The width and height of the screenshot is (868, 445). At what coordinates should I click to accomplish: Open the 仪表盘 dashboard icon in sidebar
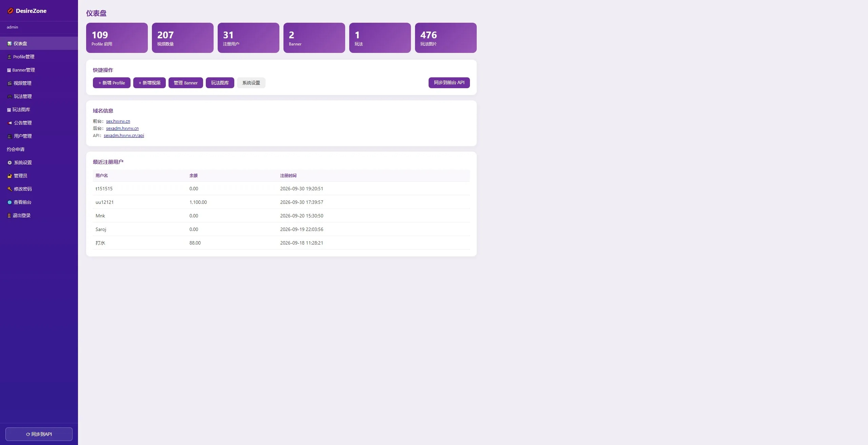tap(9, 43)
